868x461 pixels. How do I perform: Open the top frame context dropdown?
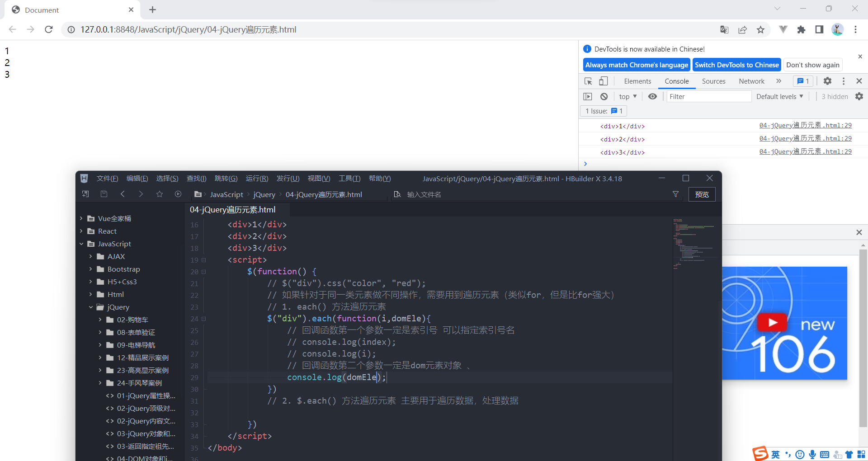point(628,96)
